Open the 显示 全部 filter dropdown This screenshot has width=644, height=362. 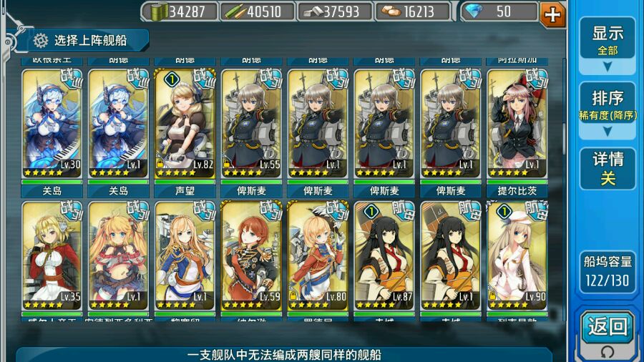[x=608, y=45]
